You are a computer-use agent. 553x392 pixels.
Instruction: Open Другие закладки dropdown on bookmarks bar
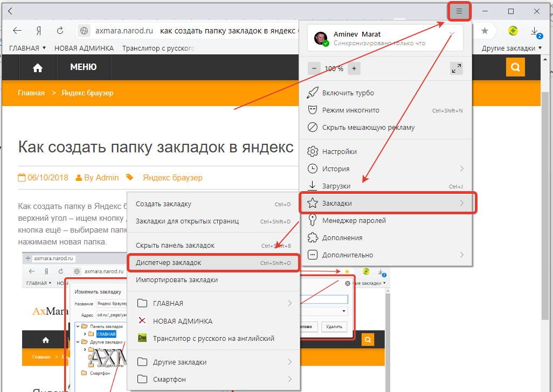[x=511, y=48]
